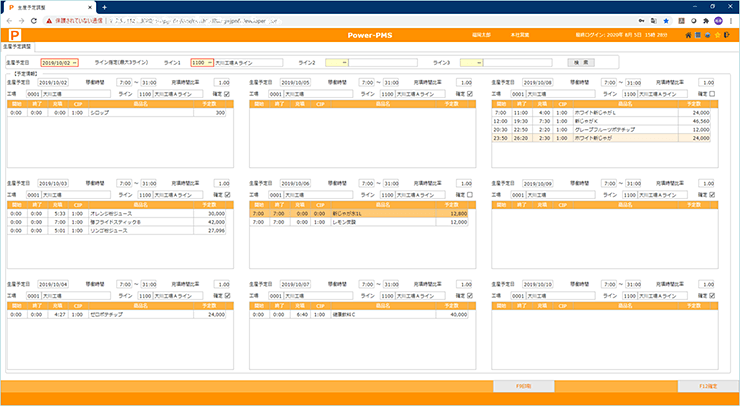
Task: Click the 本社営業 department label in header
Action: [520, 35]
